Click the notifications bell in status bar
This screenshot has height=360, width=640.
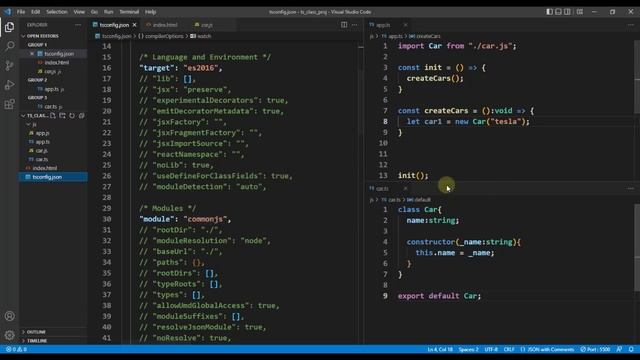tap(631, 349)
